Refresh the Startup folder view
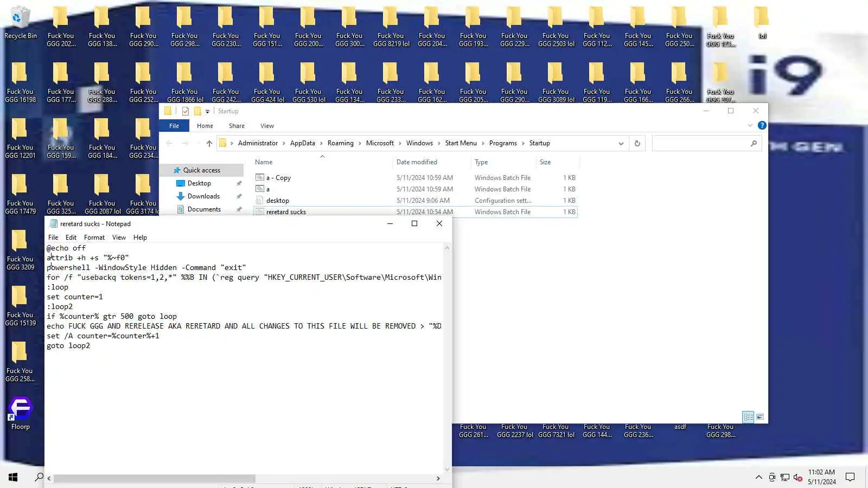Screen dimensions: 868x488 pyautogui.click(x=637, y=143)
